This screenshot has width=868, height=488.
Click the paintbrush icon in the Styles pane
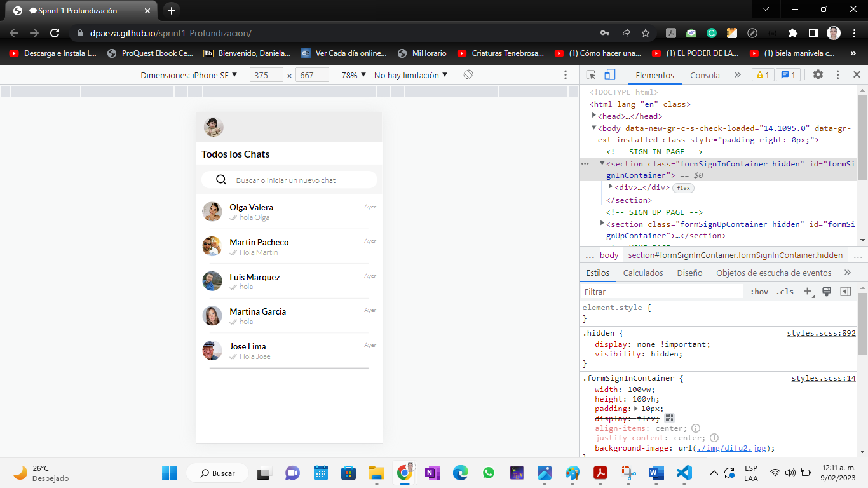coord(827,291)
